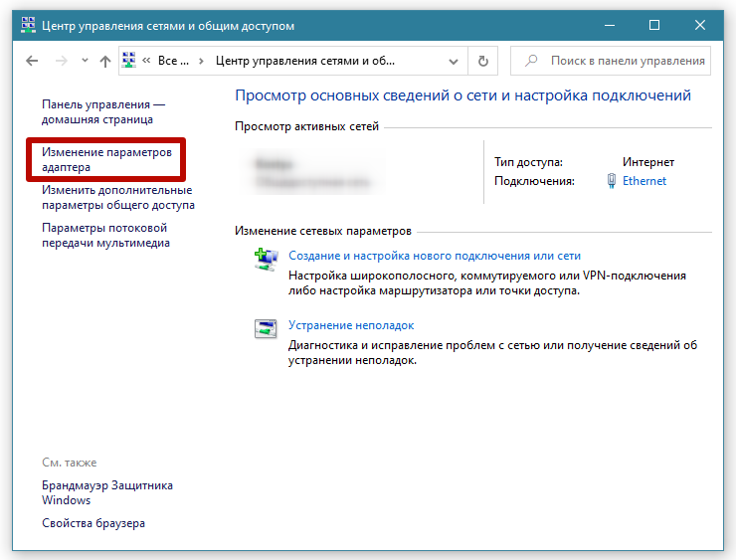Select the Все breadcrumb in address bar
The image size is (736, 560).
coord(172,61)
